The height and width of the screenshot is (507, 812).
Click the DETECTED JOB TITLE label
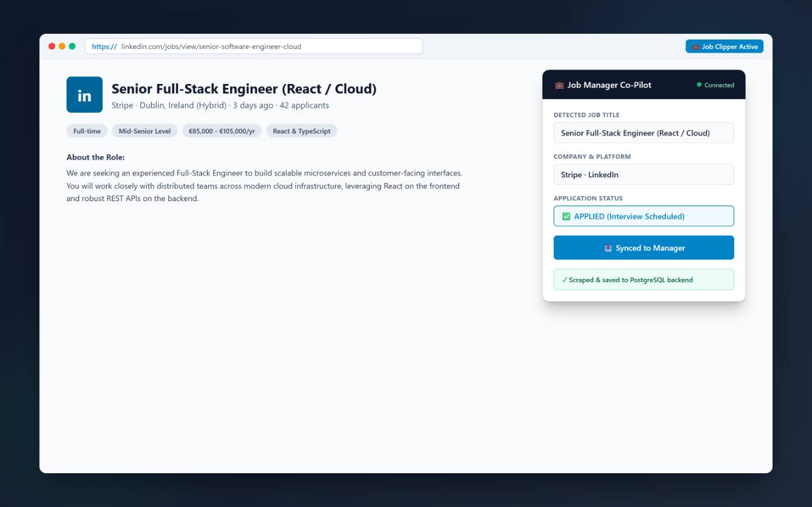pyautogui.click(x=586, y=115)
